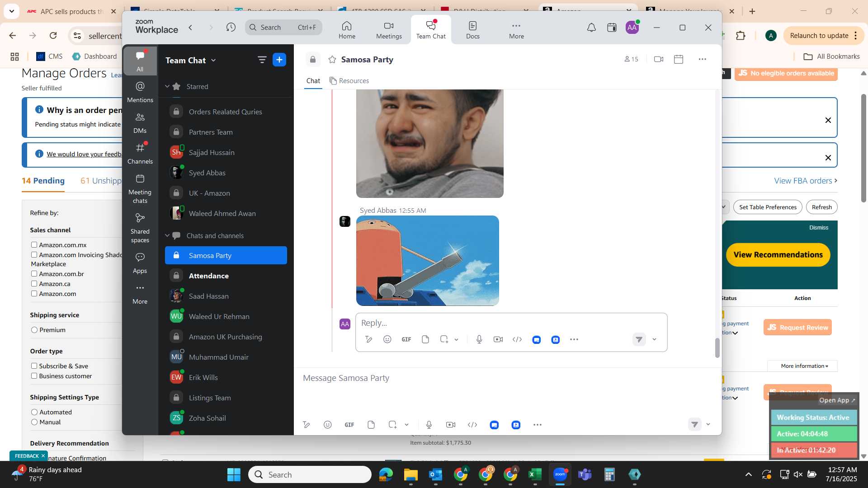Screen dimensions: 868x488
Task: View the 15 members of Samosa Party
Action: pos(631,59)
